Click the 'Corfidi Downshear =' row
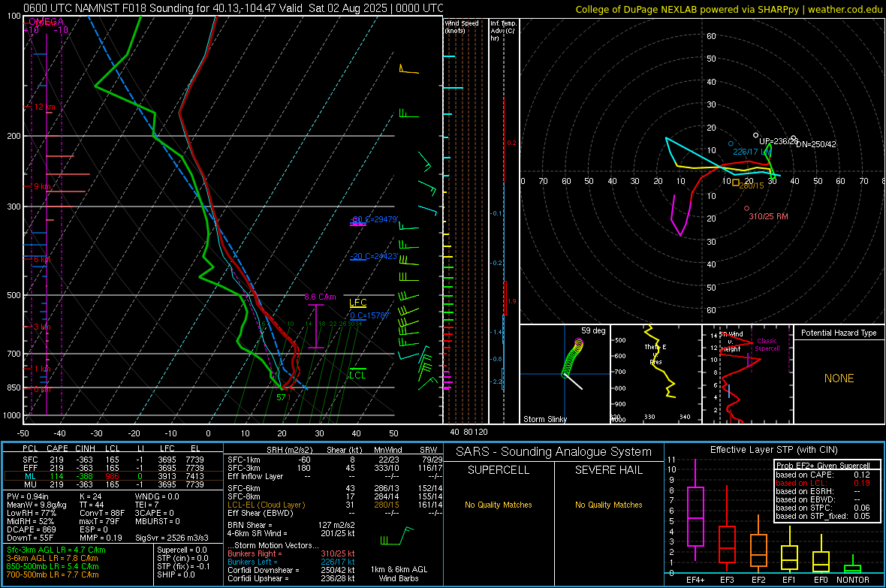The image size is (886, 588). pos(291,571)
